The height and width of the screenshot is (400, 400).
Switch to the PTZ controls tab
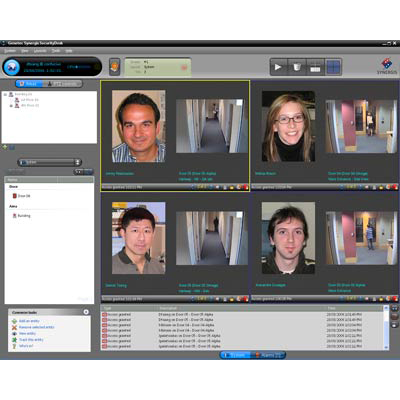click(63, 84)
